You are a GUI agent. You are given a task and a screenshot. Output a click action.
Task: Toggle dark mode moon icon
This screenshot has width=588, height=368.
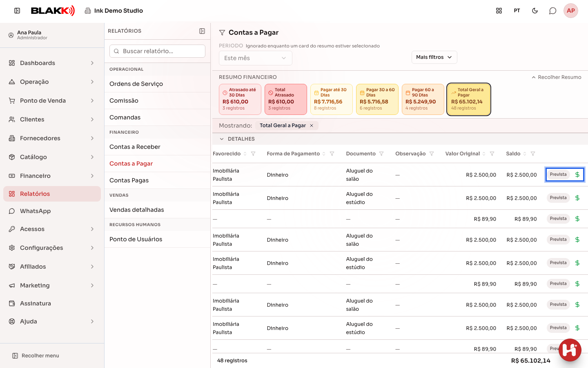(535, 11)
